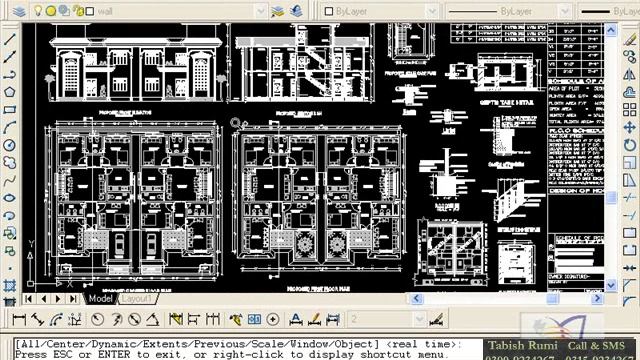This screenshot has width=640, height=360.
Task: Select the Quick Dimension tool
Action: [176, 319]
